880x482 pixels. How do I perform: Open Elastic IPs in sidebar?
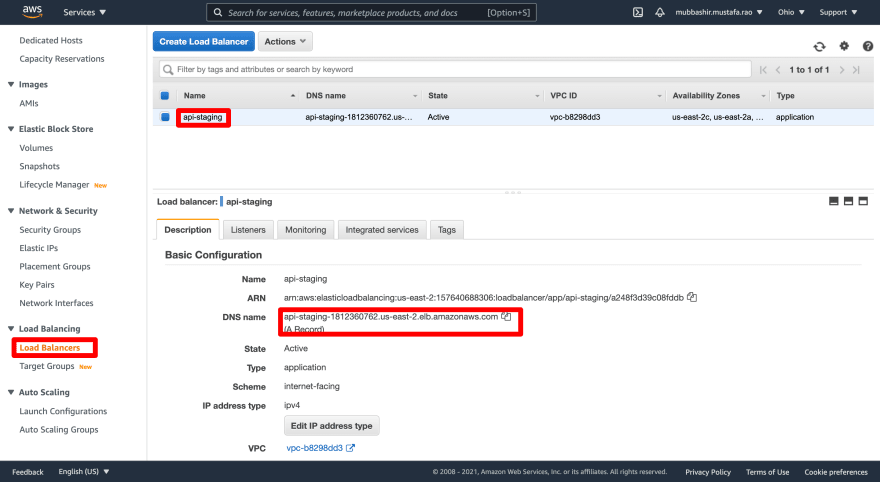(x=38, y=247)
